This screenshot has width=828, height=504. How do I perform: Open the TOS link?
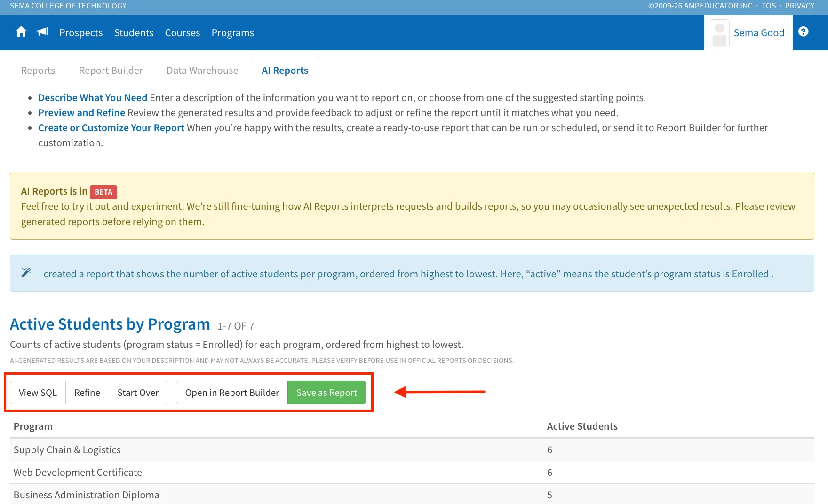point(769,6)
